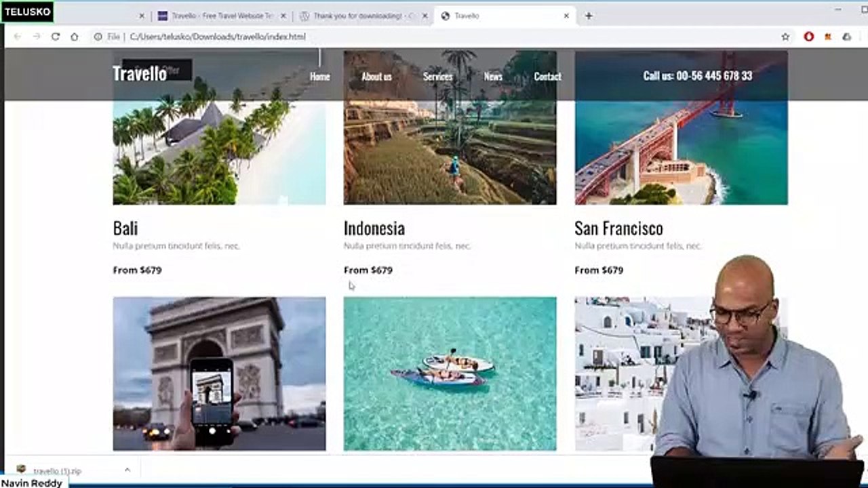Open the Contact page link
The image size is (868, 488).
(x=547, y=77)
